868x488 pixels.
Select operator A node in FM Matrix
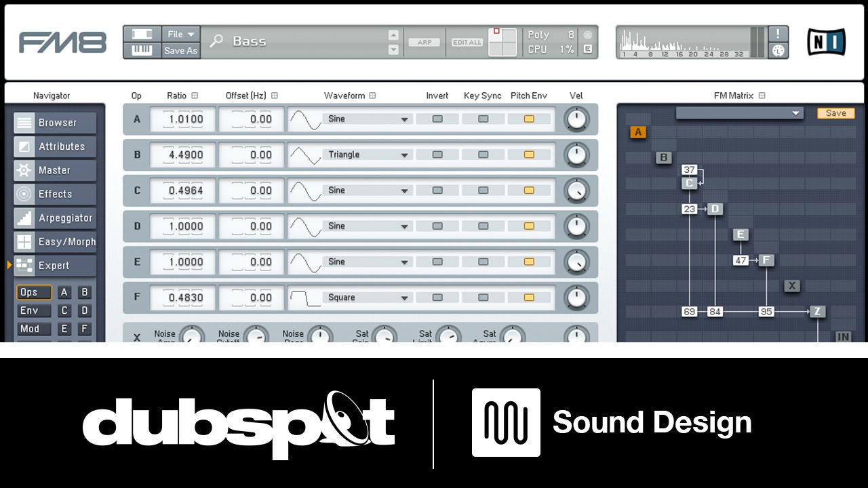[638, 132]
